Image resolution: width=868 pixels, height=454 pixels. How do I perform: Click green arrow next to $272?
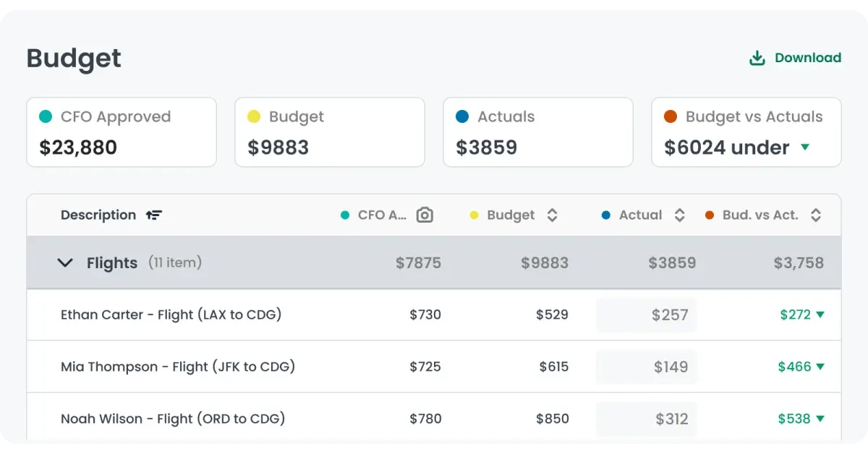820,314
